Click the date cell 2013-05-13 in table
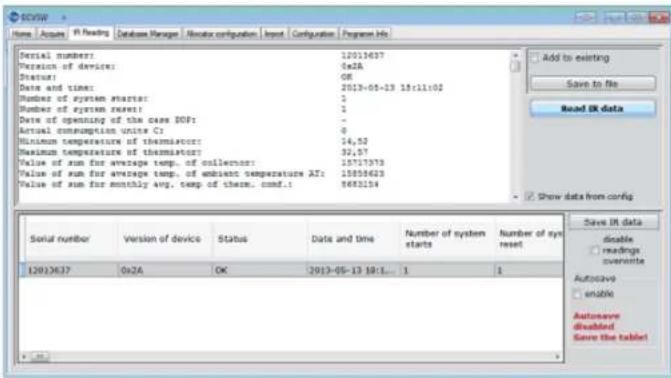Viewport: 671px width, 378px height. [353, 270]
